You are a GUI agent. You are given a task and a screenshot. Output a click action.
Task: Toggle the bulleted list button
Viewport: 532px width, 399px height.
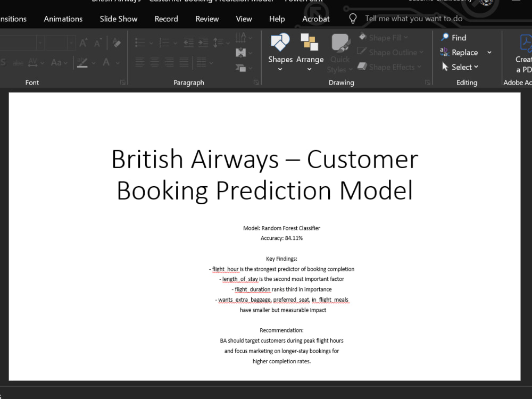point(140,43)
